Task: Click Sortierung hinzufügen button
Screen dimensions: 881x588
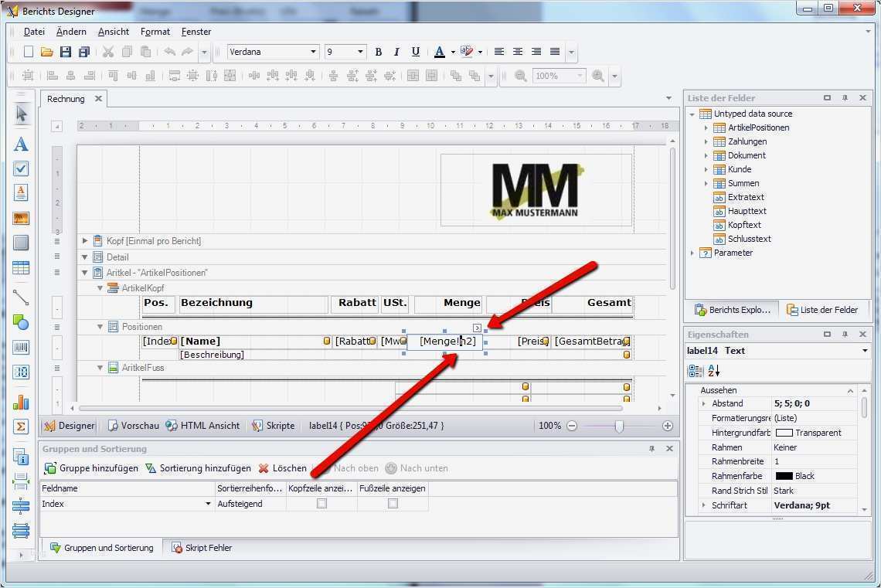Action: click(198, 468)
